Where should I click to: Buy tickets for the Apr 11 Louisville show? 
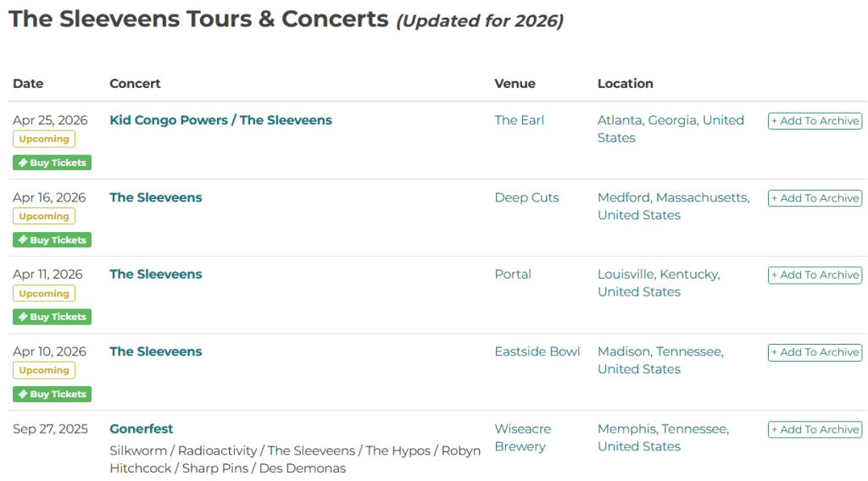pyautogui.click(x=52, y=317)
